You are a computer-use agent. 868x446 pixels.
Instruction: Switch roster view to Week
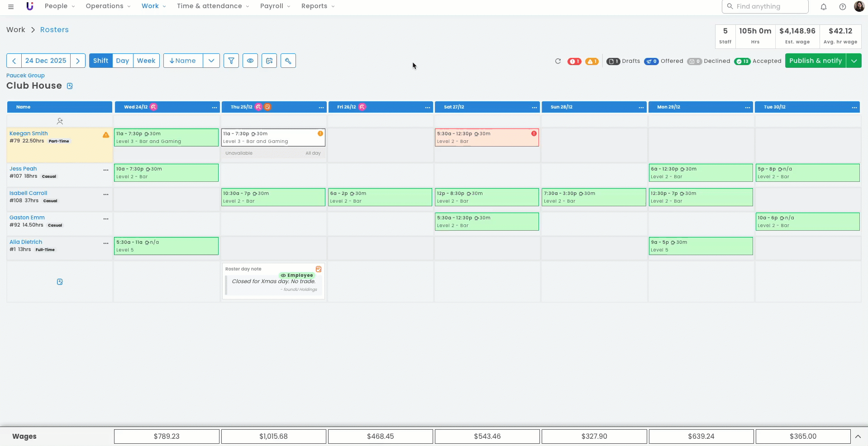[146, 61]
